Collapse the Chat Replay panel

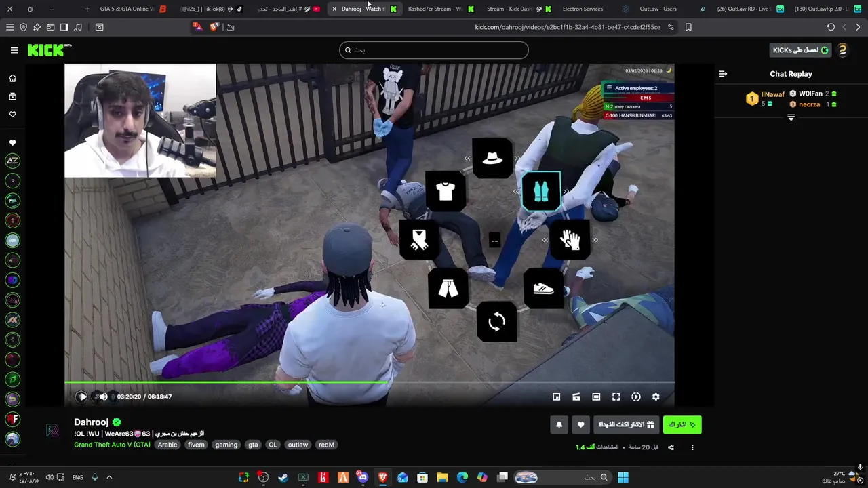click(723, 74)
